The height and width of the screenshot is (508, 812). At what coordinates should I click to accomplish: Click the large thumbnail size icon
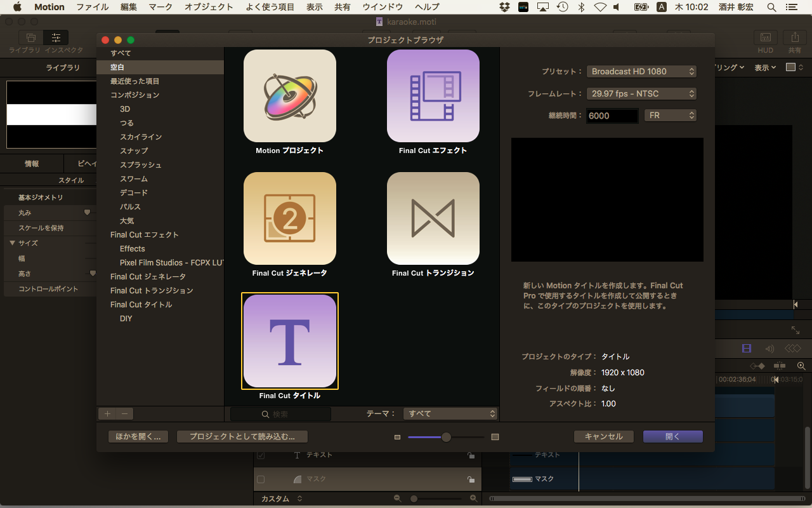click(495, 437)
